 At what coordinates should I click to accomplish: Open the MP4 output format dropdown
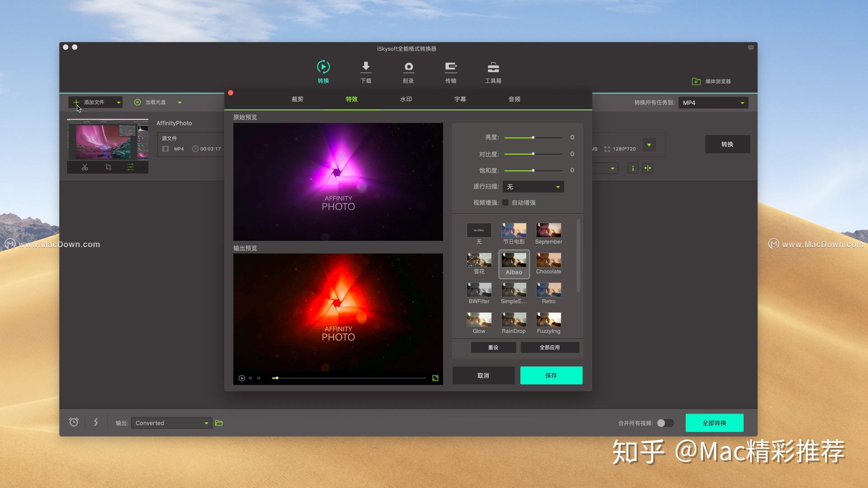coord(713,103)
